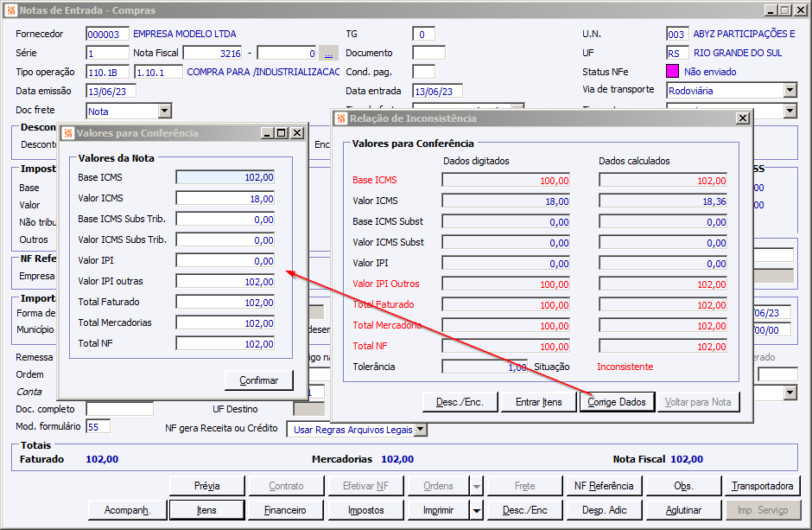Click Desc./Enc. in the Relação de Inconsistência window

460,402
